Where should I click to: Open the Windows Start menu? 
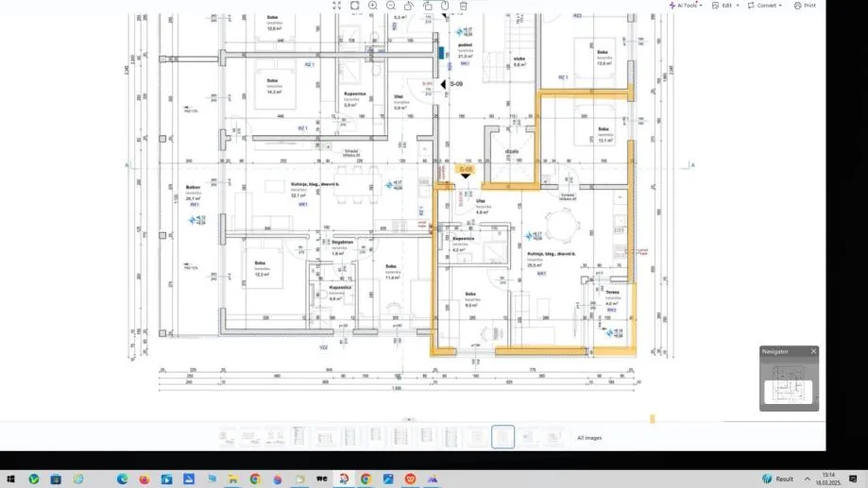tap(10, 480)
